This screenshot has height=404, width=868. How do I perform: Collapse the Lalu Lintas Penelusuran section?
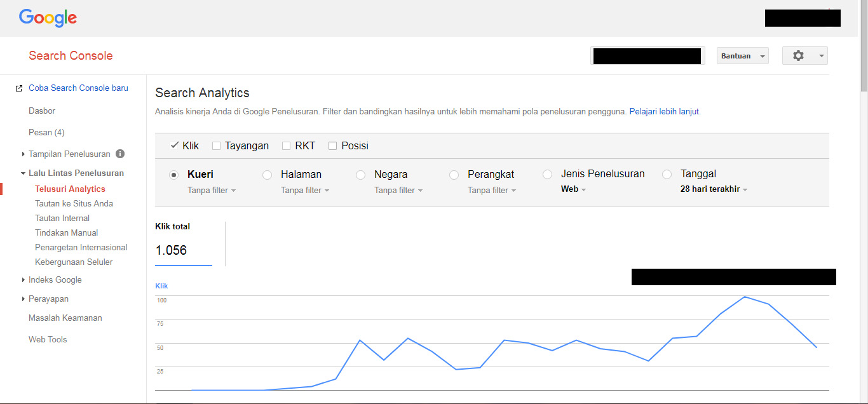(x=23, y=173)
